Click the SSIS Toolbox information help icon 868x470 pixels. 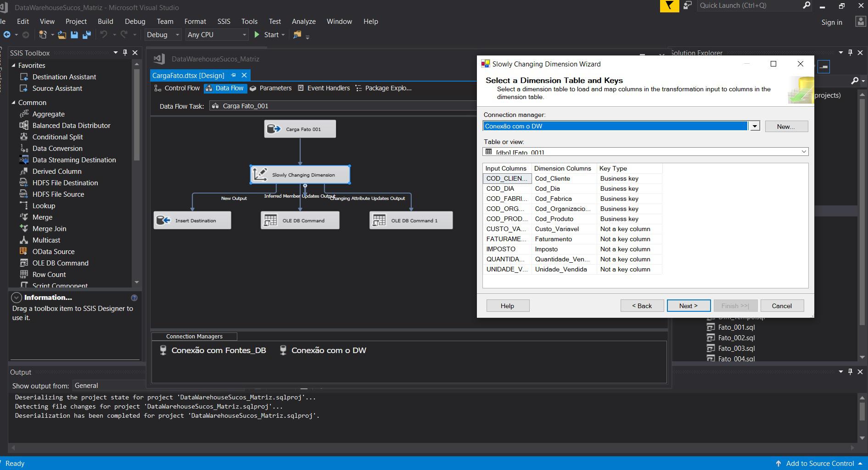click(134, 298)
